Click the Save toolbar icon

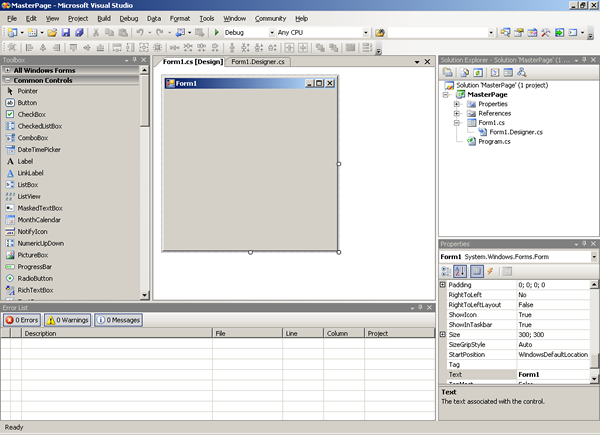click(66, 33)
